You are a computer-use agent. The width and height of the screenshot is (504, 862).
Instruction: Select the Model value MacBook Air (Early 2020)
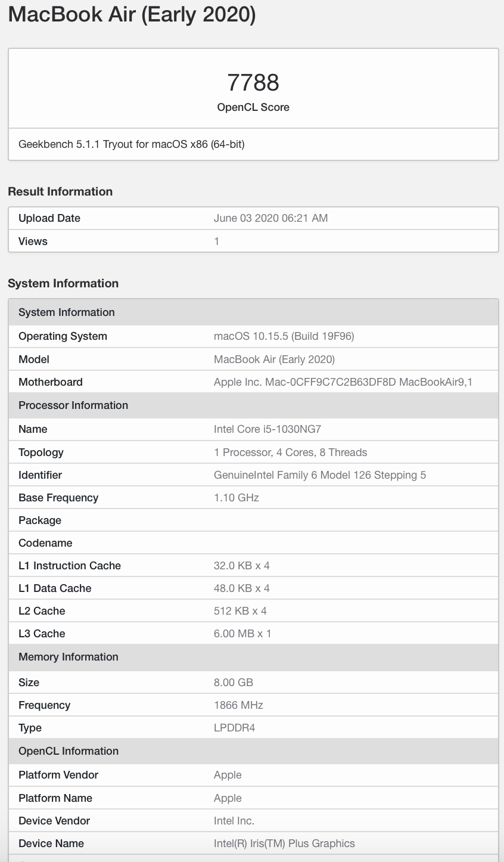(x=274, y=359)
